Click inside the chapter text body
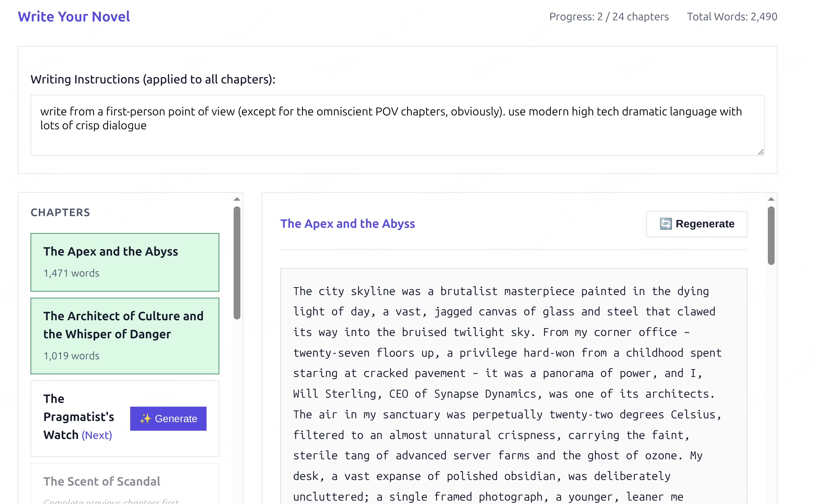The width and height of the screenshot is (816, 504). pos(514,386)
